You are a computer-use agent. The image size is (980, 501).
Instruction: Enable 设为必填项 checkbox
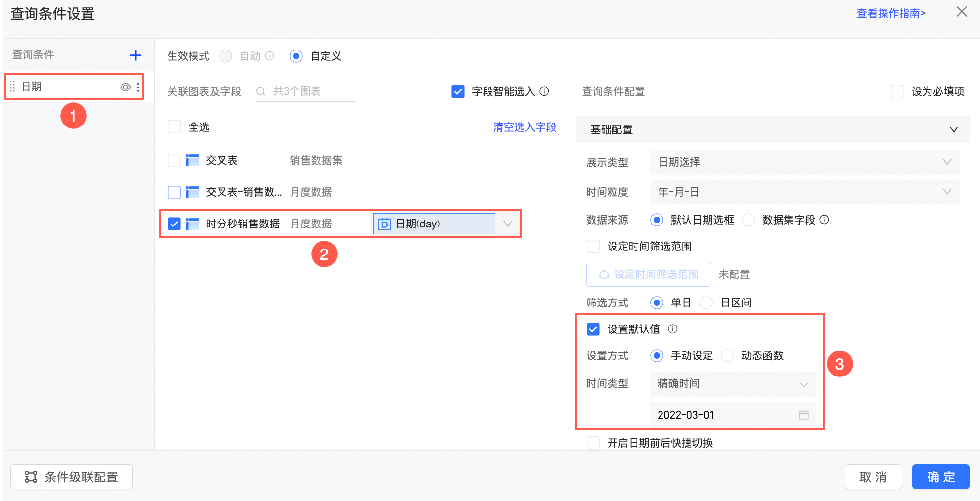coord(897,91)
